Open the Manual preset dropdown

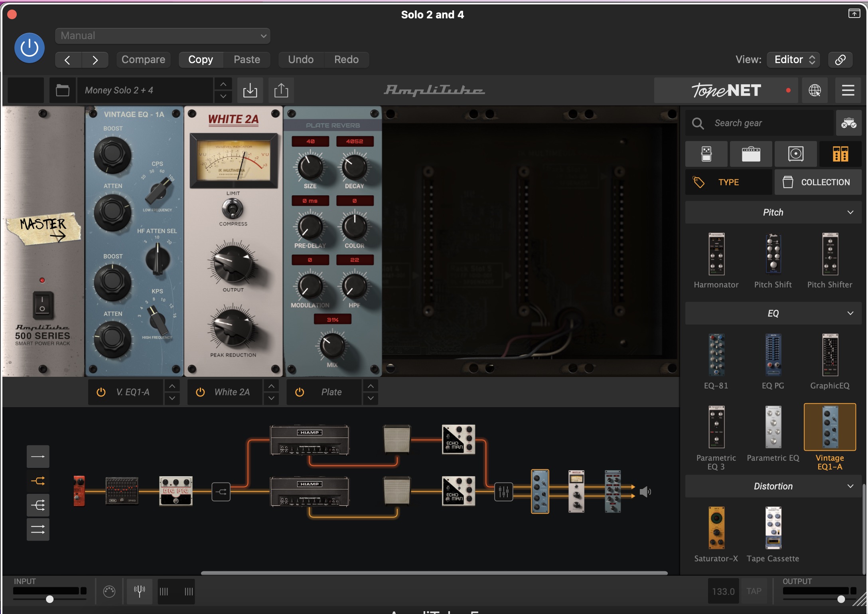(163, 36)
